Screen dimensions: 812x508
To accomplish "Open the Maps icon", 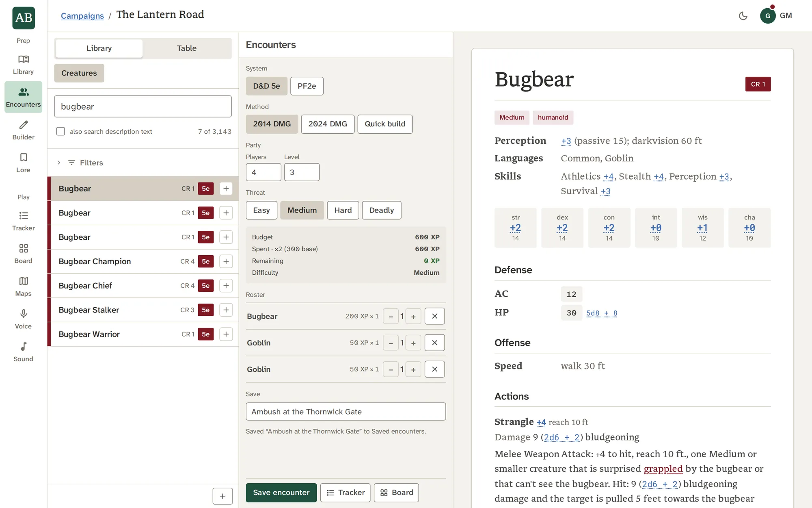I will (23, 287).
